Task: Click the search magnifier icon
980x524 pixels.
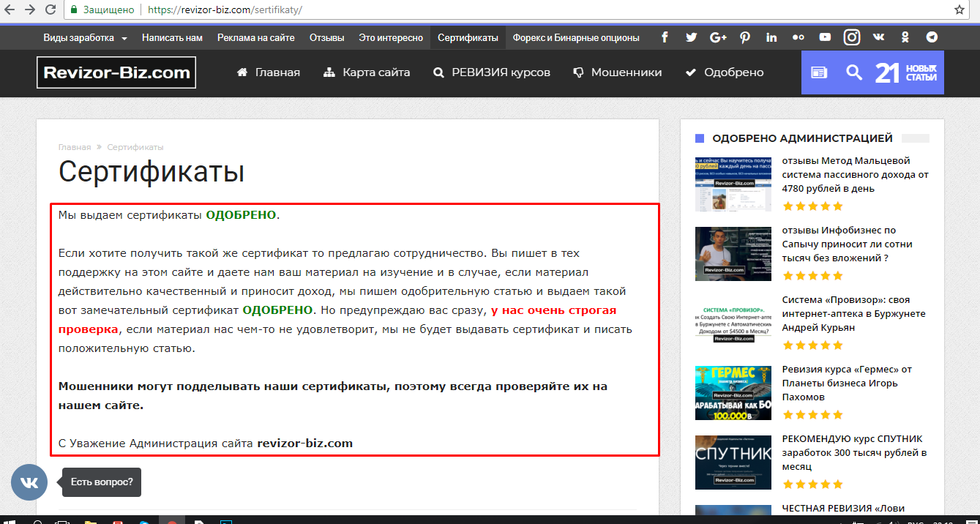Action: [x=854, y=72]
